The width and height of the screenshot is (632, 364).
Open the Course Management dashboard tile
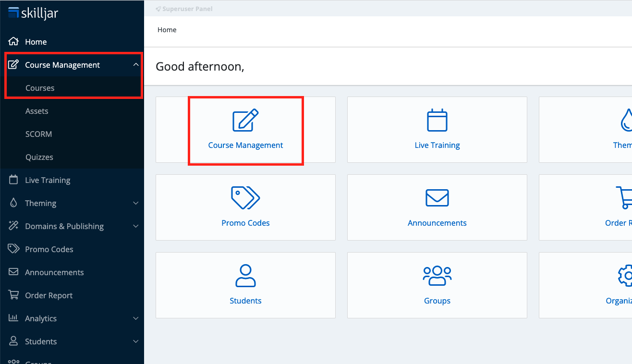(x=245, y=130)
